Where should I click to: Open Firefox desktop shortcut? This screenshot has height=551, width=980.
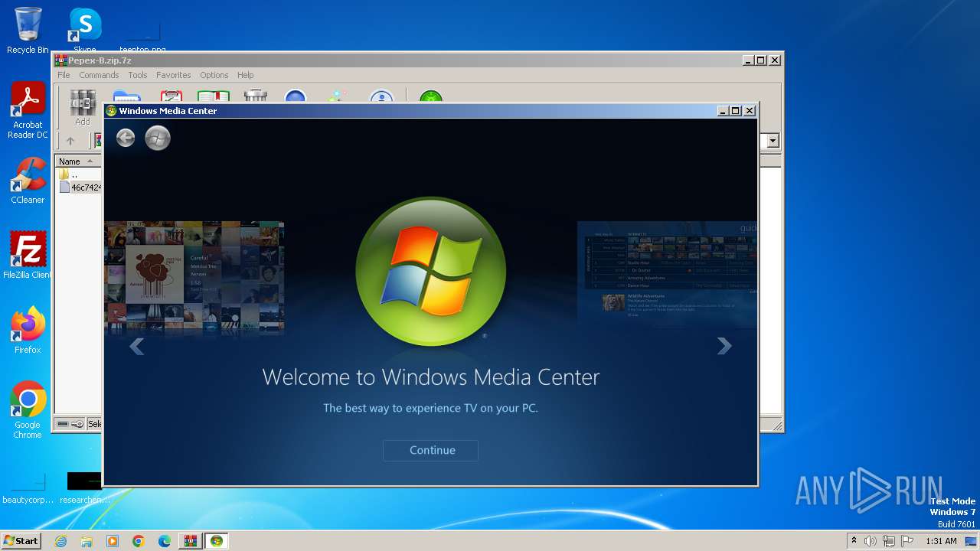28,331
